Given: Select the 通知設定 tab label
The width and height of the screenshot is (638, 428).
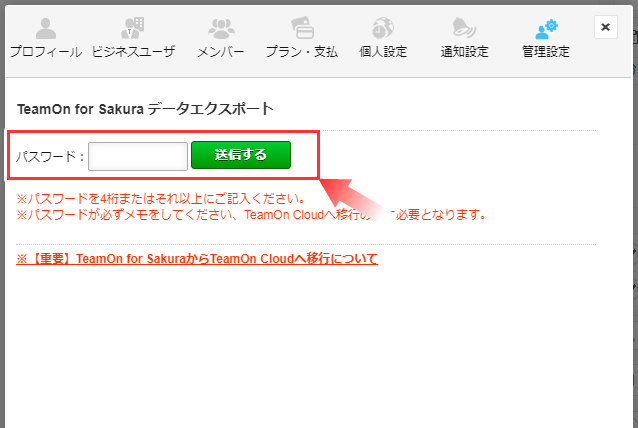Looking at the screenshot, I should 464,52.
